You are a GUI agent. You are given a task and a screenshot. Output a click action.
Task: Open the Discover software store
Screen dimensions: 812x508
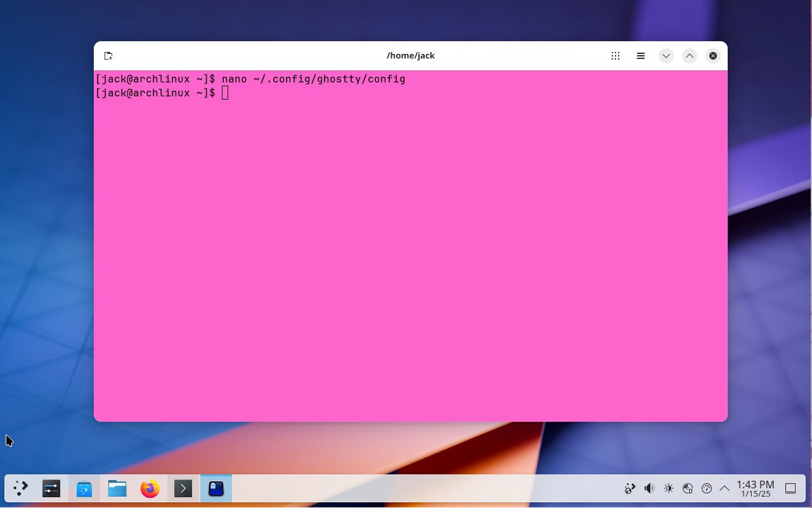[x=84, y=488]
